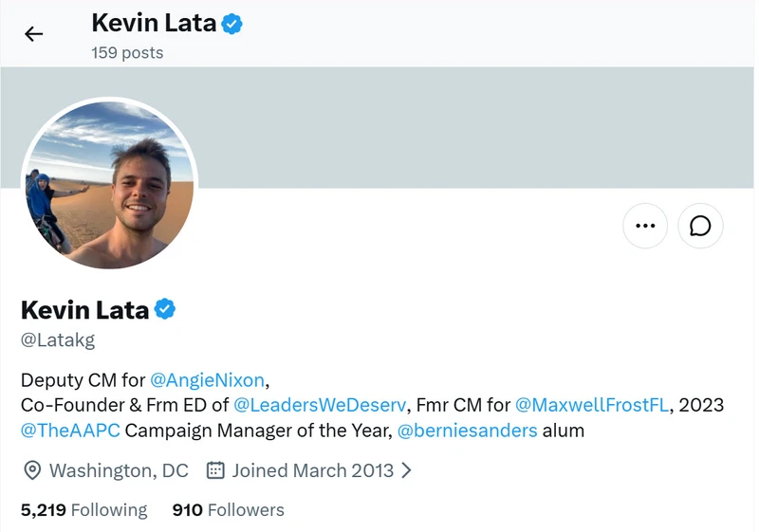This screenshot has width=759, height=532.
Task: Expand the Joined March 2013 chevron
Action: coord(407,470)
